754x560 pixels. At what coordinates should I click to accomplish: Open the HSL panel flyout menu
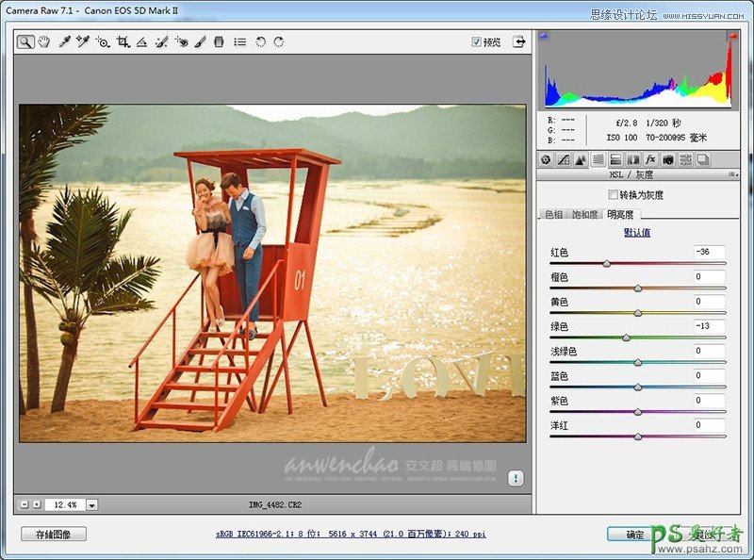732,174
